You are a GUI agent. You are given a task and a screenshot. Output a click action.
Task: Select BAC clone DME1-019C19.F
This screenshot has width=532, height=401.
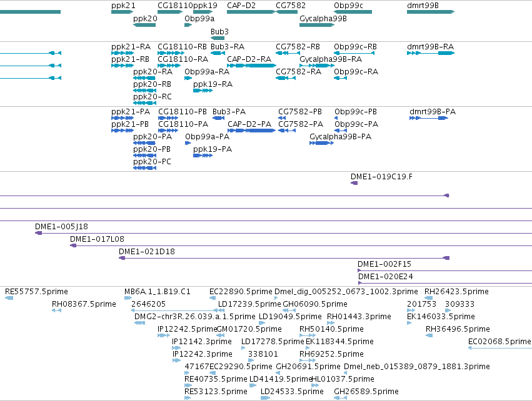point(354,183)
